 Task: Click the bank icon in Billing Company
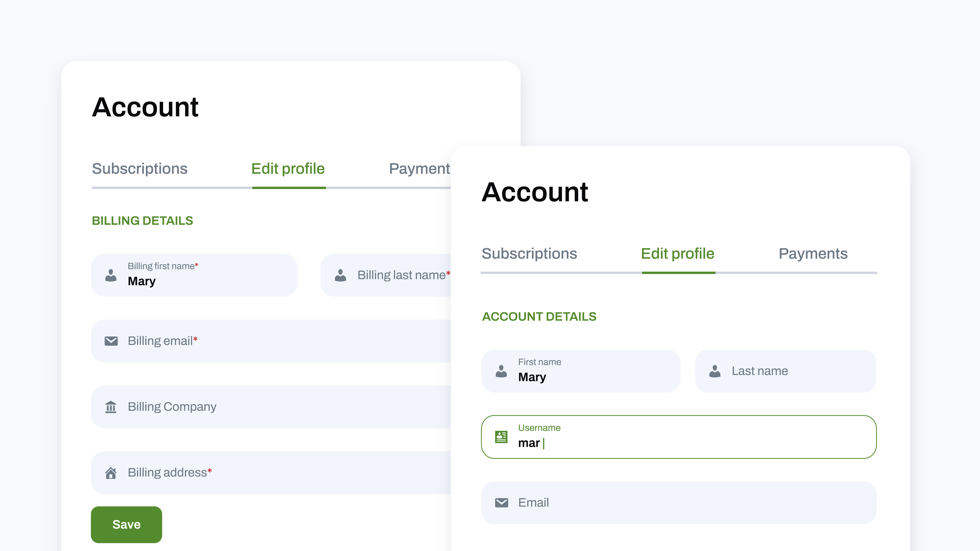(111, 407)
